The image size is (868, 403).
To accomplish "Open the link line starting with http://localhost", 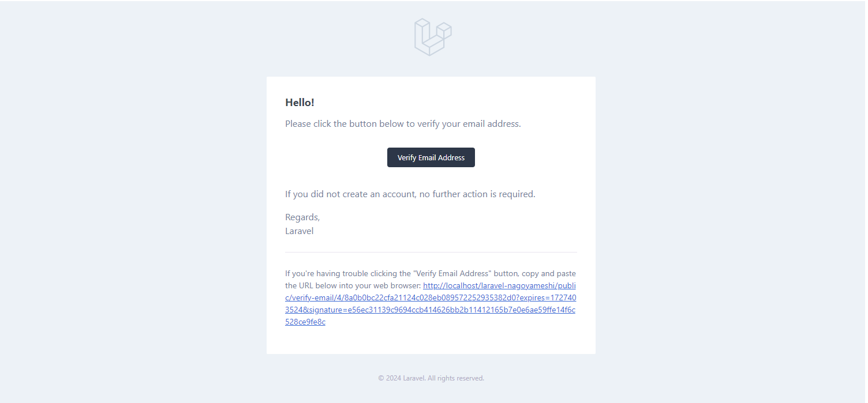I will [x=499, y=285].
